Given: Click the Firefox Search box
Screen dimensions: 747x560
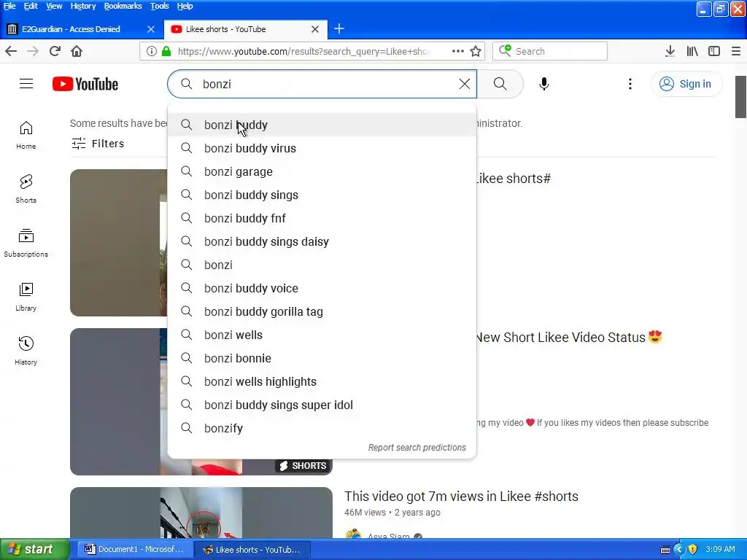Looking at the screenshot, I should (x=550, y=51).
